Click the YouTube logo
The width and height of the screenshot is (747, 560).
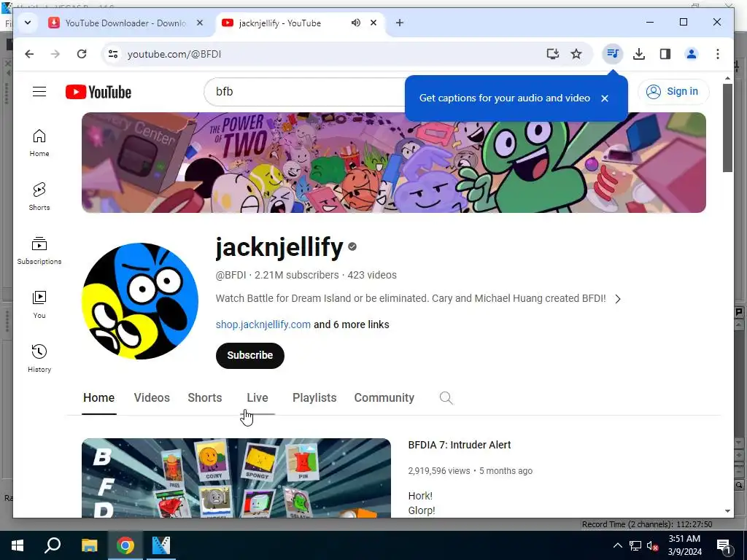coord(98,92)
